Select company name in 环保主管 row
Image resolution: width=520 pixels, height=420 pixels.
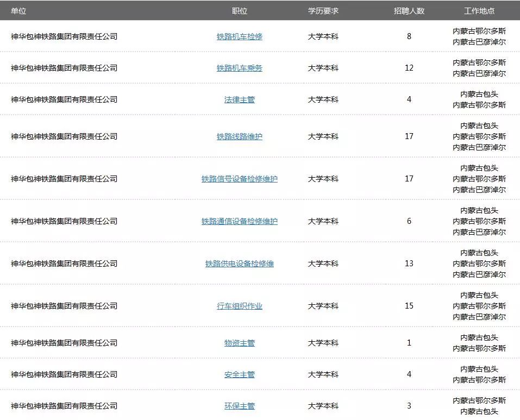(x=64, y=406)
